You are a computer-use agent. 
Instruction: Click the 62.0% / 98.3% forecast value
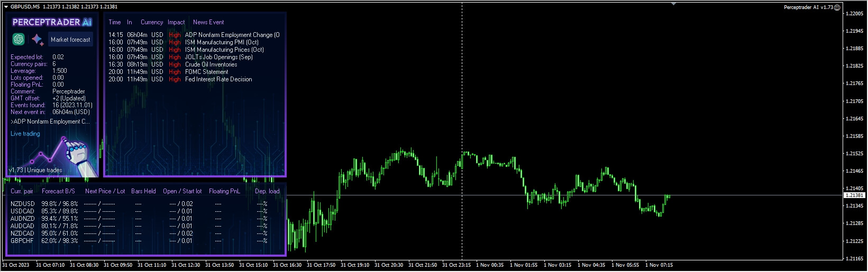(x=60, y=241)
